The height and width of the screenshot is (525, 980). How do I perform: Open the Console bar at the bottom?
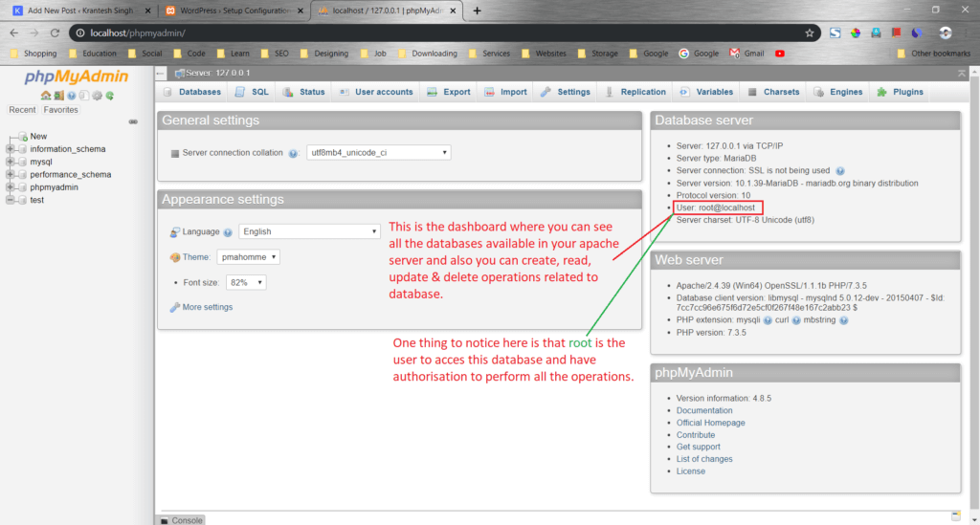[x=182, y=520]
